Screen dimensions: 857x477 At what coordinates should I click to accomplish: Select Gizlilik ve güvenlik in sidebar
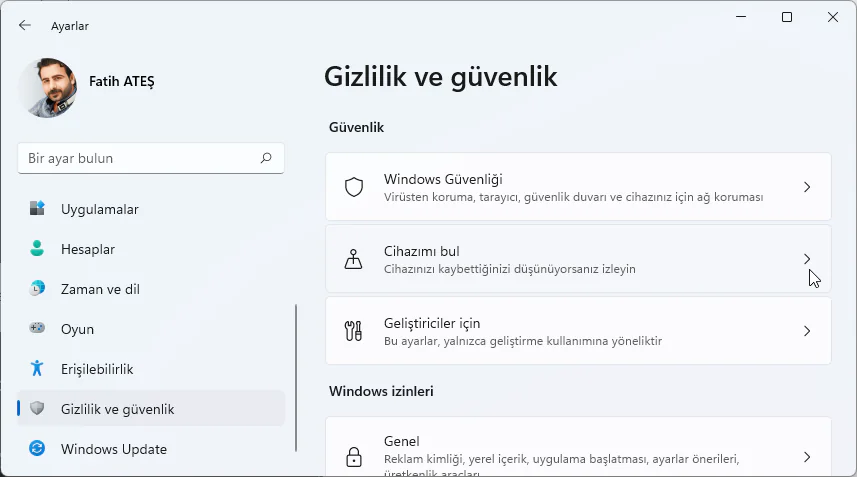(x=118, y=409)
